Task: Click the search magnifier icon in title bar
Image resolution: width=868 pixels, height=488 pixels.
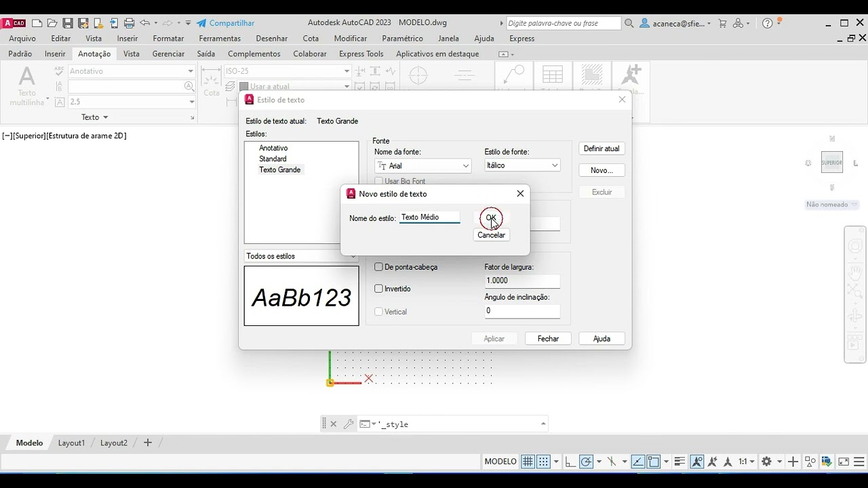Action: point(629,23)
